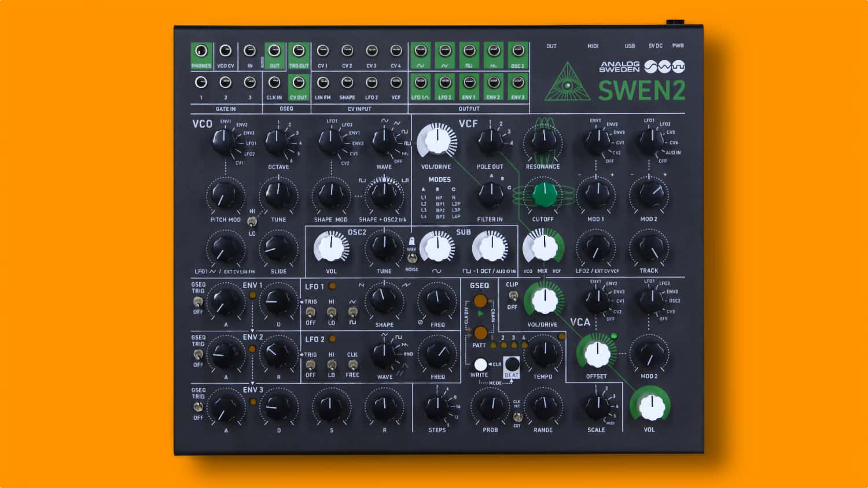Toggle ENV 1 GSEQ TRIG switch
Image resolution: width=868 pixels, height=488 pixels.
198,302
